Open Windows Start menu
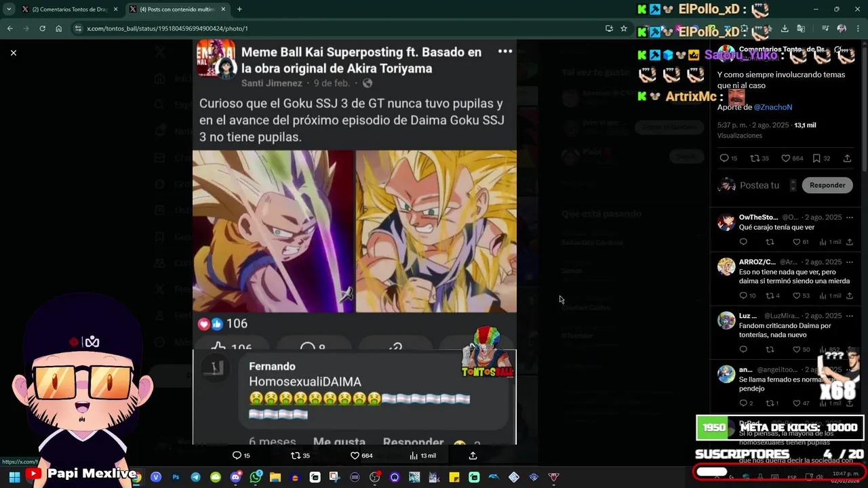The height and width of the screenshot is (488, 868). (x=14, y=477)
